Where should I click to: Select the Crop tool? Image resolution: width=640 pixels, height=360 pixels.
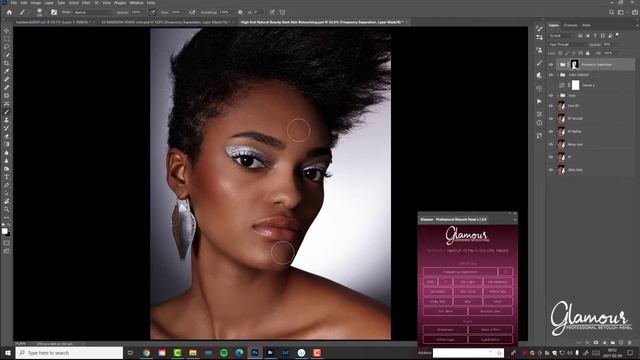click(x=7, y=63)
